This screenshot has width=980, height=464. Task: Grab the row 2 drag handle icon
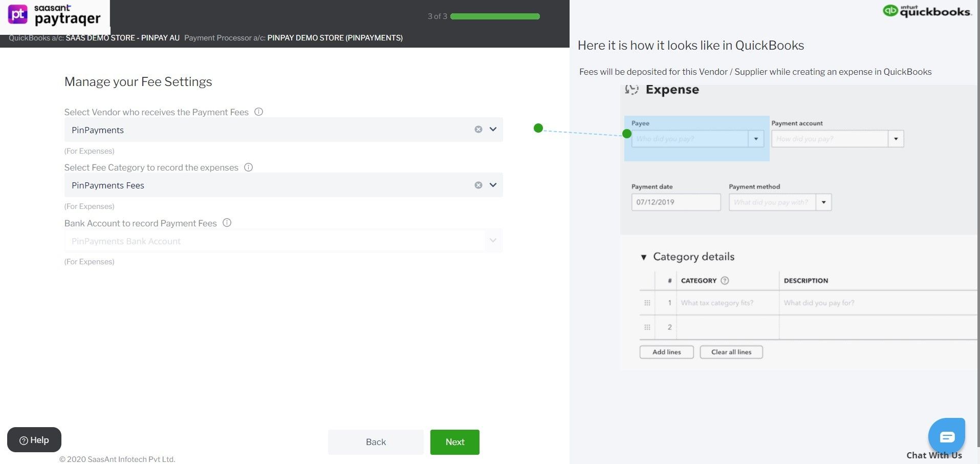click(x=647, y=327)
